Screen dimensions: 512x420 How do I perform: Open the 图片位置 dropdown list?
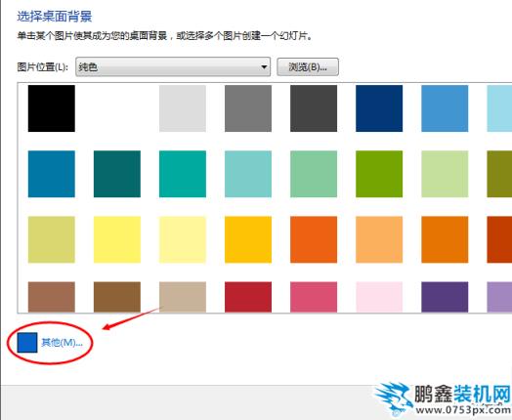pos(173,66)
